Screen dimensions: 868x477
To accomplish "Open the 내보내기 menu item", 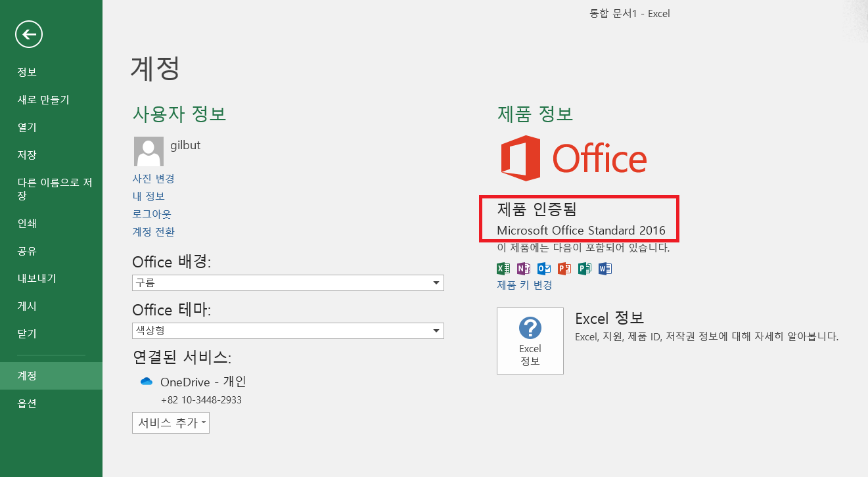I will tap(51, 279).
